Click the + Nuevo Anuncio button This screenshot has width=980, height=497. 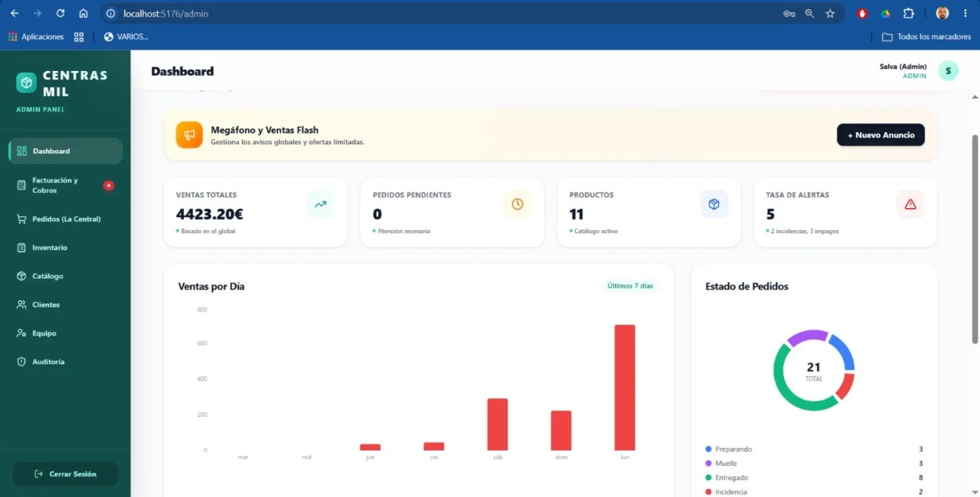pyautogui.click(x=881, y=135)
